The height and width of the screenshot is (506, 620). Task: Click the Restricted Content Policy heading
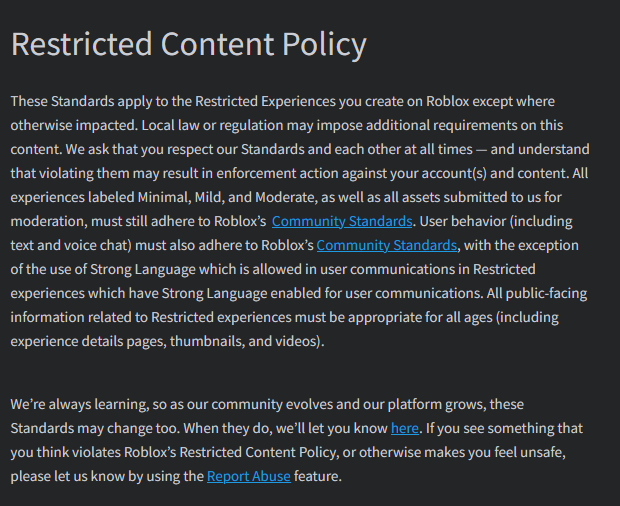point(189,45)
